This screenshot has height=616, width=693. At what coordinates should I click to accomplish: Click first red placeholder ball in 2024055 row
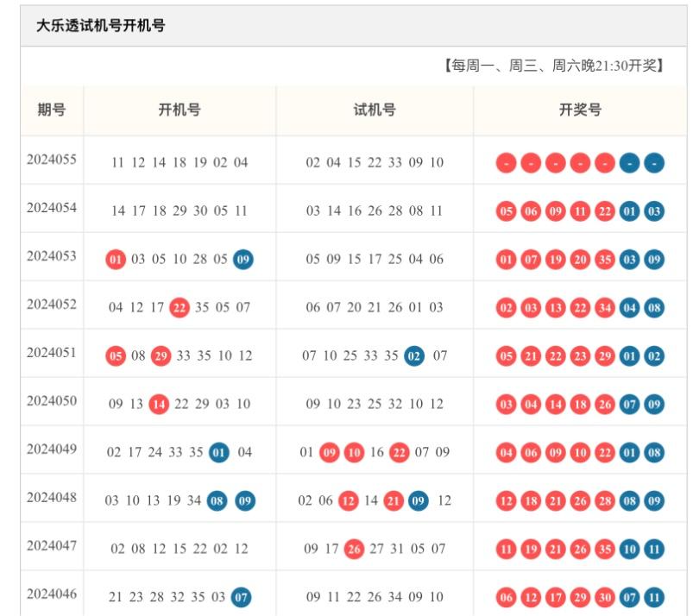[506, 163]
